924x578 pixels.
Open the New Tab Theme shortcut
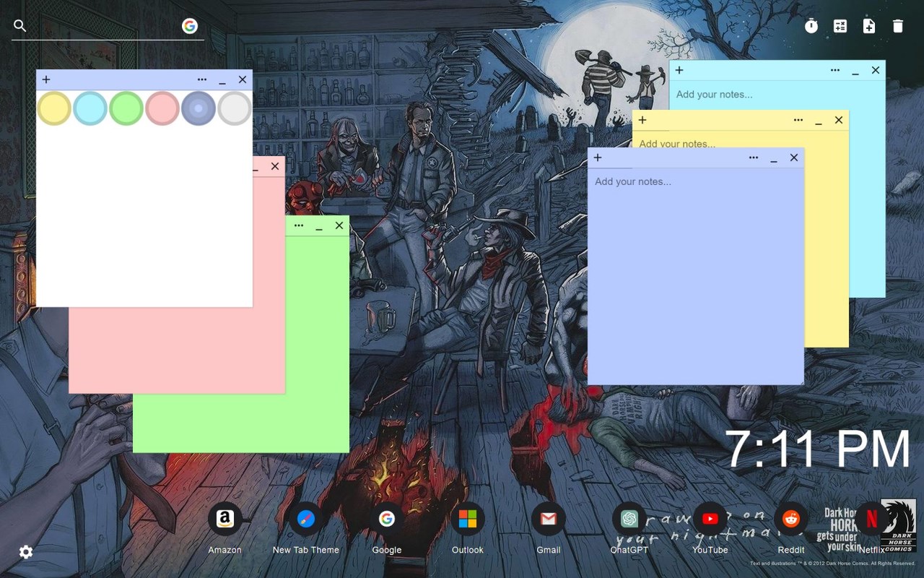pos(306,519)
